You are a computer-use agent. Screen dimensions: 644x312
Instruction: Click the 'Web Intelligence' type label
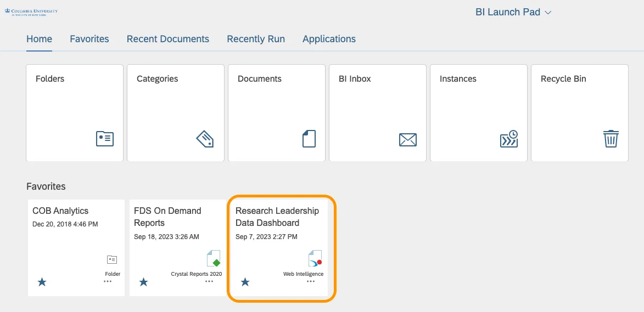click(303, 274)
